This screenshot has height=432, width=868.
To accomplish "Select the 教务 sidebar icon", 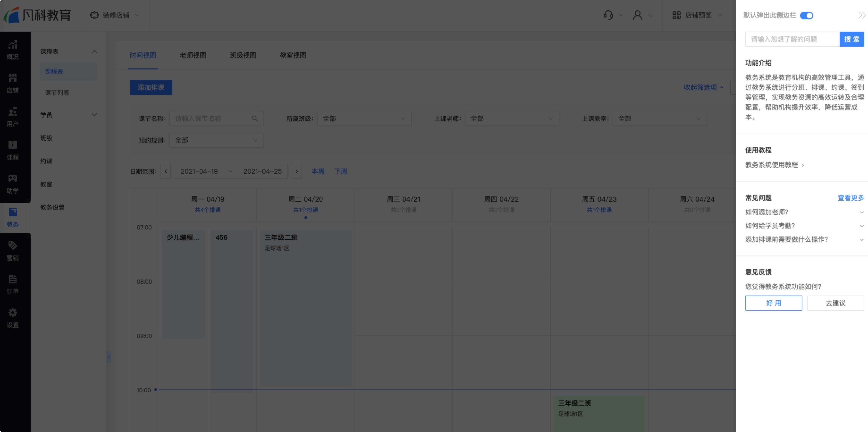I will (x=13, y=217).
